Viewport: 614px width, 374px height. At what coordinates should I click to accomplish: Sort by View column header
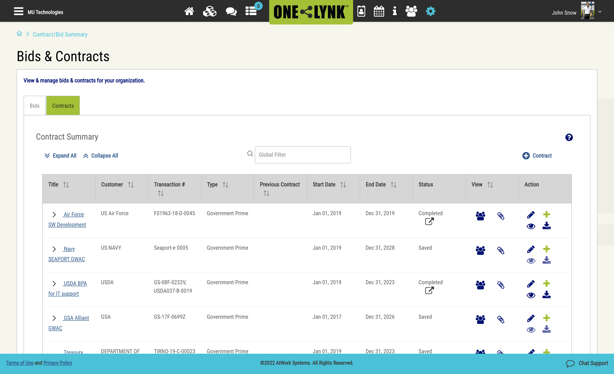[x=490, y=184]
